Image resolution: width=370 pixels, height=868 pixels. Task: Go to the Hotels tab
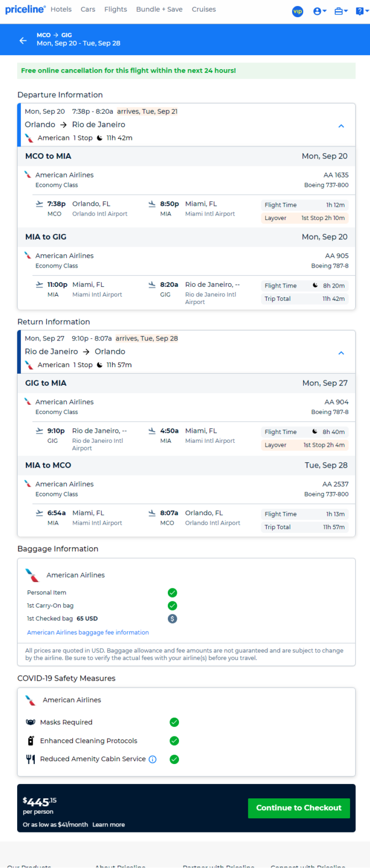[61, 9]
